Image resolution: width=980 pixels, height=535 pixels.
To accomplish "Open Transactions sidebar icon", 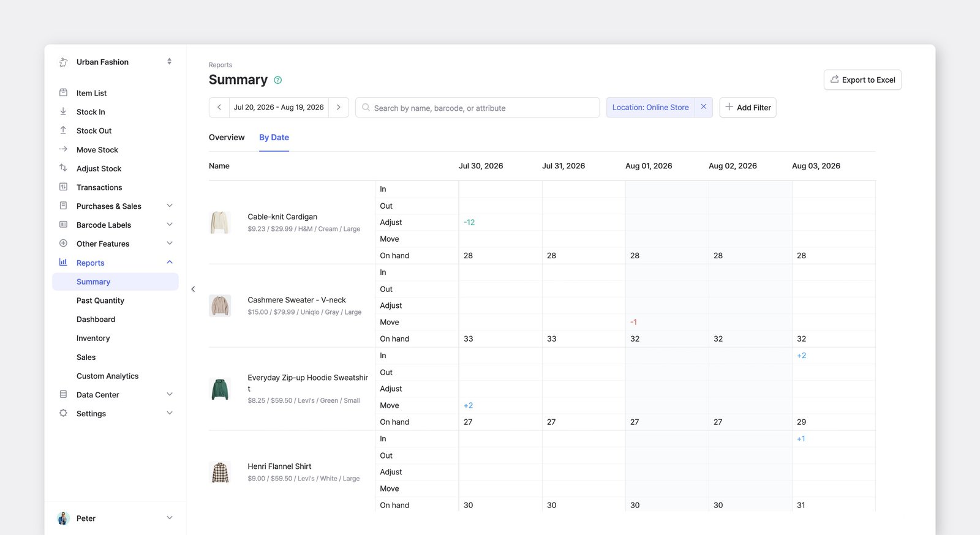I will point(63,187).
